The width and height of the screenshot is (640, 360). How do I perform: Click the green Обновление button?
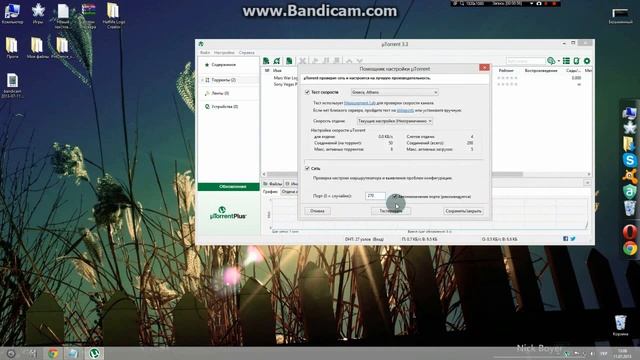(229, 187)
